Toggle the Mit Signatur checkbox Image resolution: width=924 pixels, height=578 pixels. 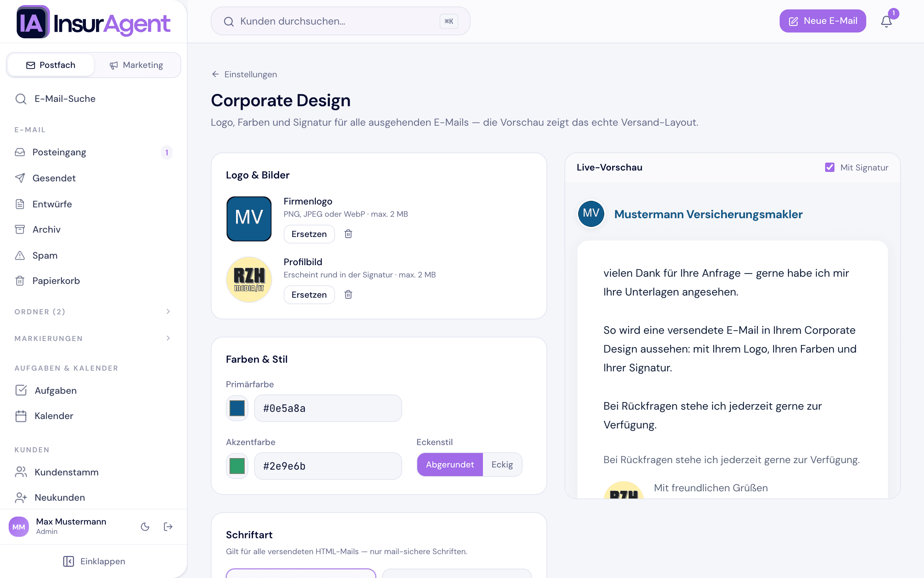pos(829,167)
